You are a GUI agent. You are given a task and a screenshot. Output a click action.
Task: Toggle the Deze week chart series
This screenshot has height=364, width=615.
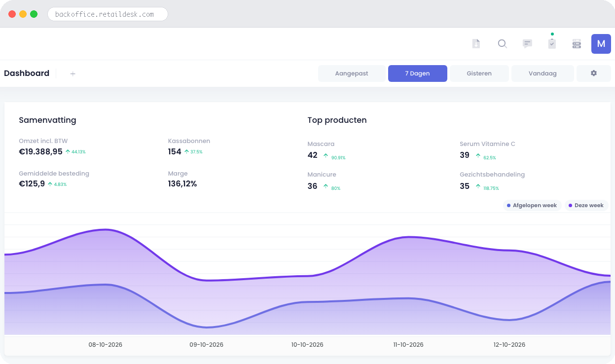coord(586,205)
